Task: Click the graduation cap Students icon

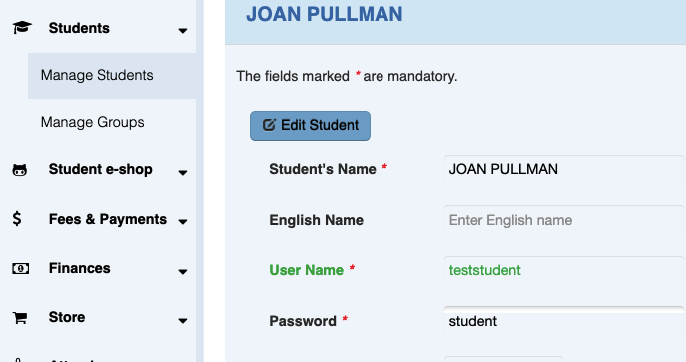Action: coord(22,28)
